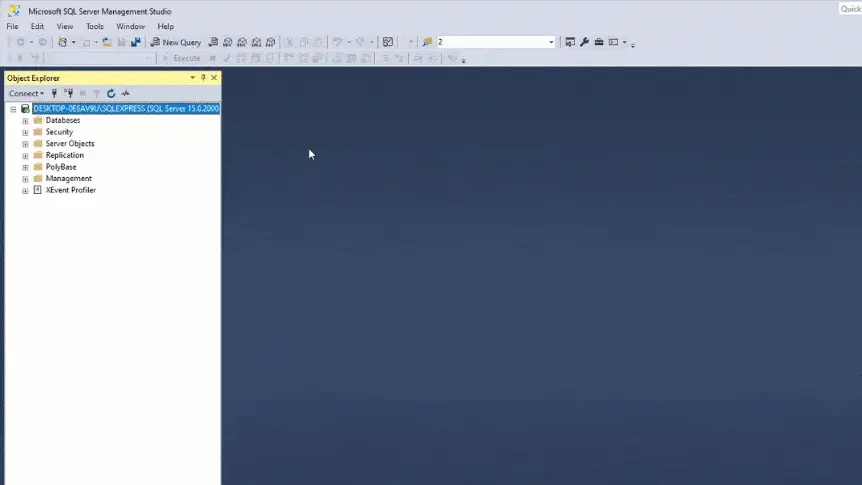Select the Server Objects tree item
Screen dimensions: 862x485
click(70, 144)
